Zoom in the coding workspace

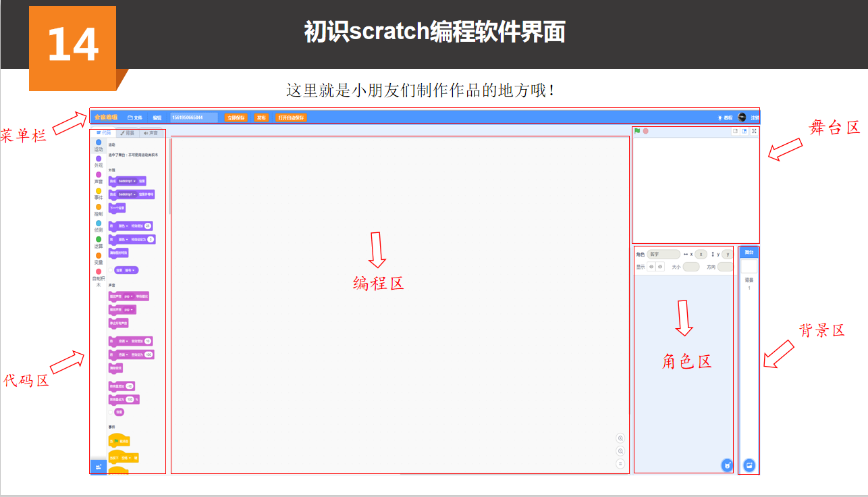click(620, 438)
